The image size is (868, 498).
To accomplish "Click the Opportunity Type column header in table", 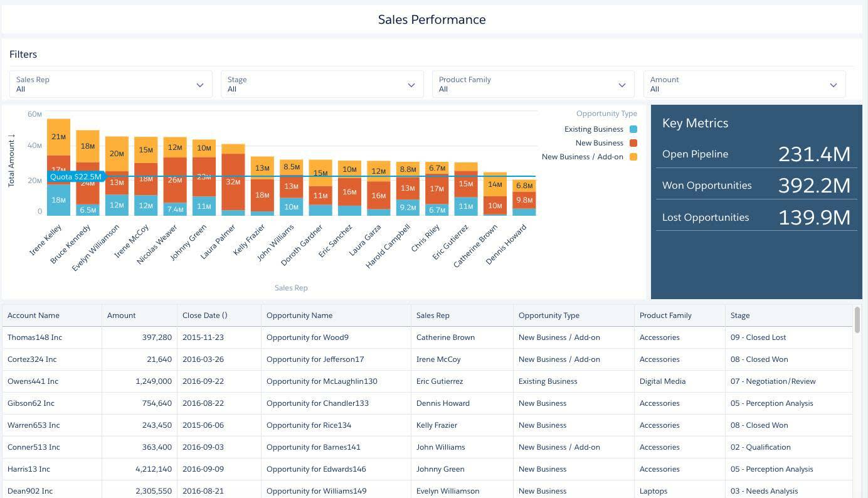I will tap(574, 315).
